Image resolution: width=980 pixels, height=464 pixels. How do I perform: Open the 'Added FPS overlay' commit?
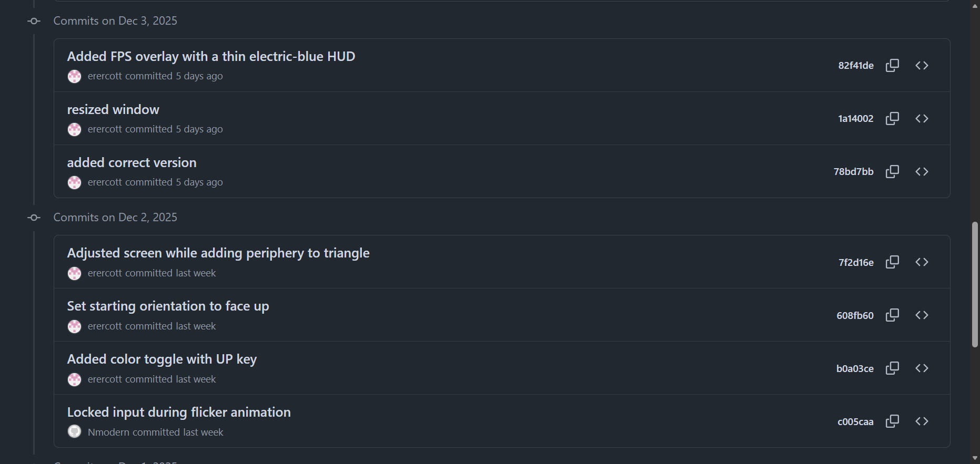point(211,56)
